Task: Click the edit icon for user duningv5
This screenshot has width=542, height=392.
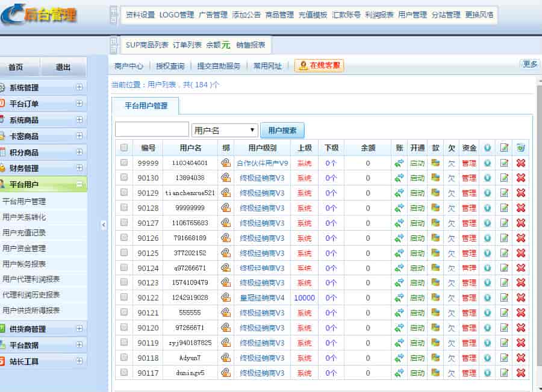Action: [504, 373]
